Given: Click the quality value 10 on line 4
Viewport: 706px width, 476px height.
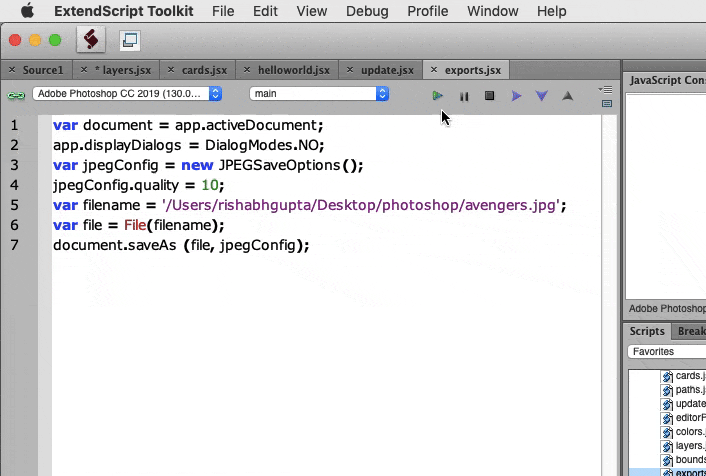Looking at the screenshot, I should [210, 185].
